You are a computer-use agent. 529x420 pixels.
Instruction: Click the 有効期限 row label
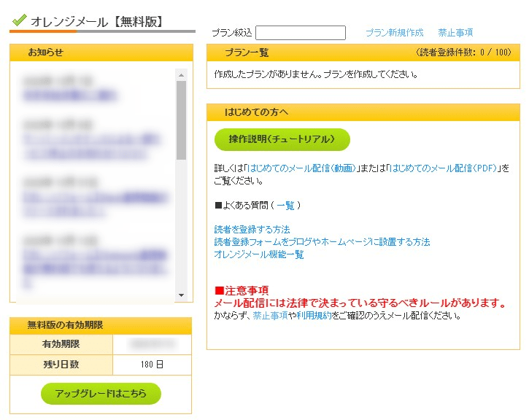point(61,344)
